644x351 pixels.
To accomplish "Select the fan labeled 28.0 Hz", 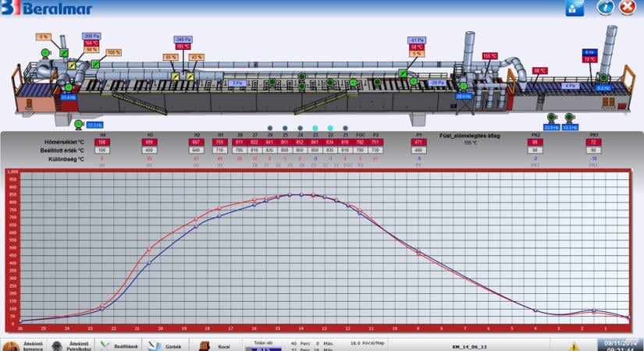I will [463, 87].
